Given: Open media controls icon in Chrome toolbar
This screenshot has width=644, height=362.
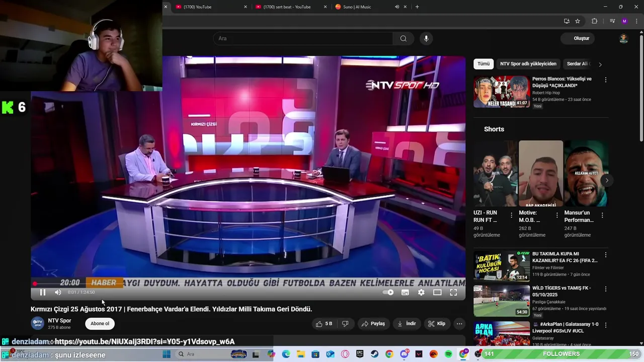Looking at the screenshot, I should 612,21.
